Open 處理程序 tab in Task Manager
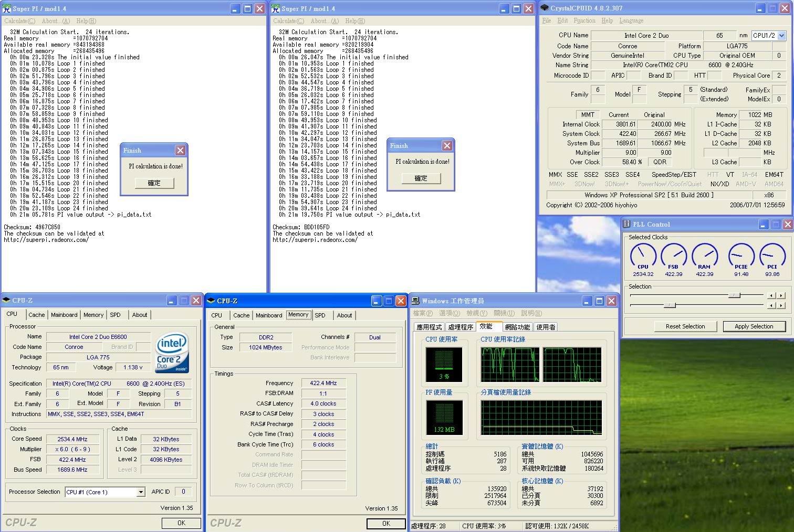The image size is (794, 532). tap(461, 327)
